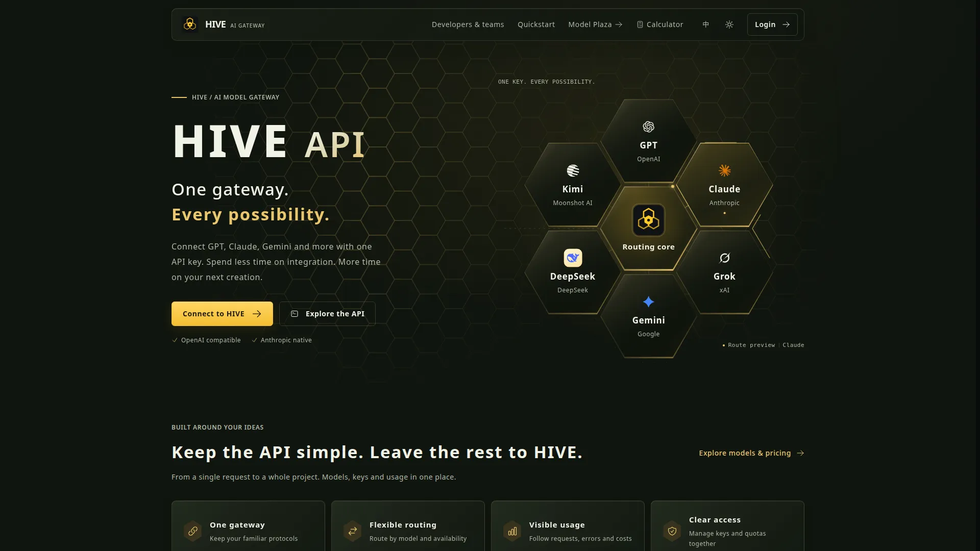Open the Quickstart nav item
This screenshot has width=980, height=551.
coord(536,24)
